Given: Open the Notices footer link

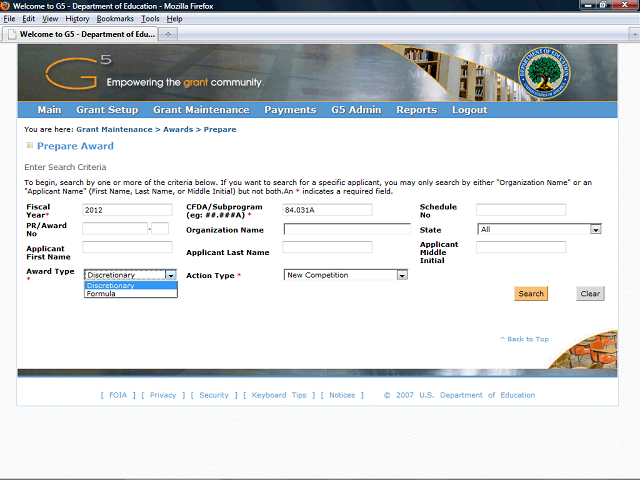Looking at the screenshot, I should pos(342,395).
